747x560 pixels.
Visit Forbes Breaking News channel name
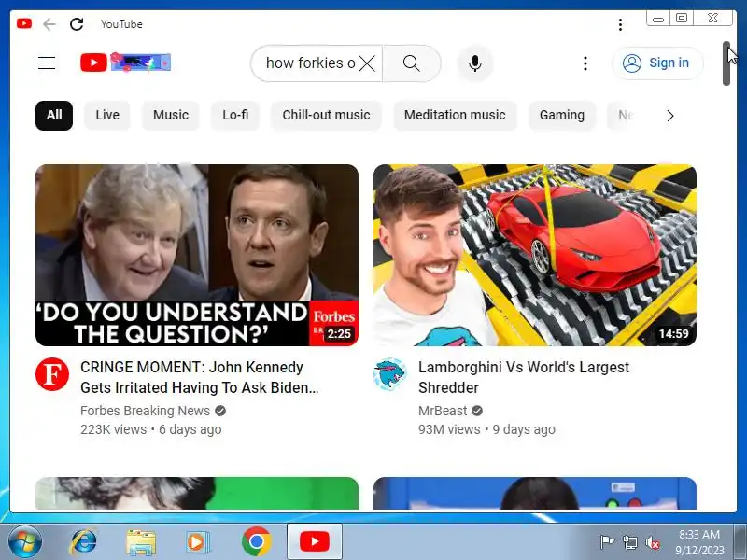pyautogui.click(x=146, y=411)
